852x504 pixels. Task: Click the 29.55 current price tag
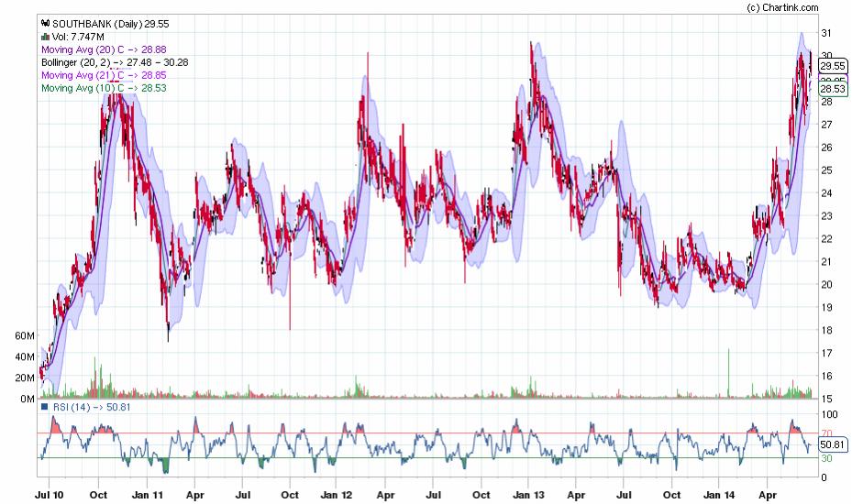(833, 66)
